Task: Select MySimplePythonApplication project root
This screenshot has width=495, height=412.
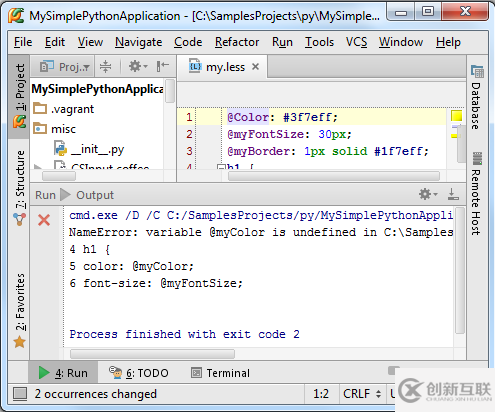Action: (97, 89)
